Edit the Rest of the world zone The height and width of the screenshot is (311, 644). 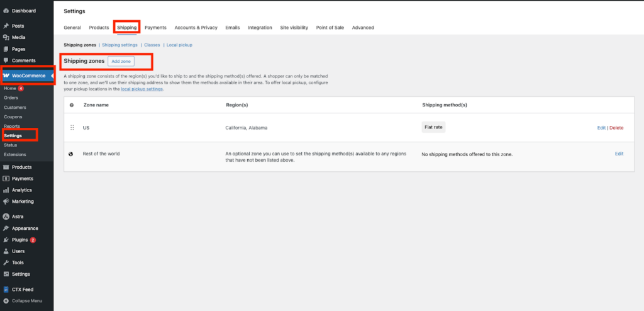pyautogui.click(x=619, y=154)
